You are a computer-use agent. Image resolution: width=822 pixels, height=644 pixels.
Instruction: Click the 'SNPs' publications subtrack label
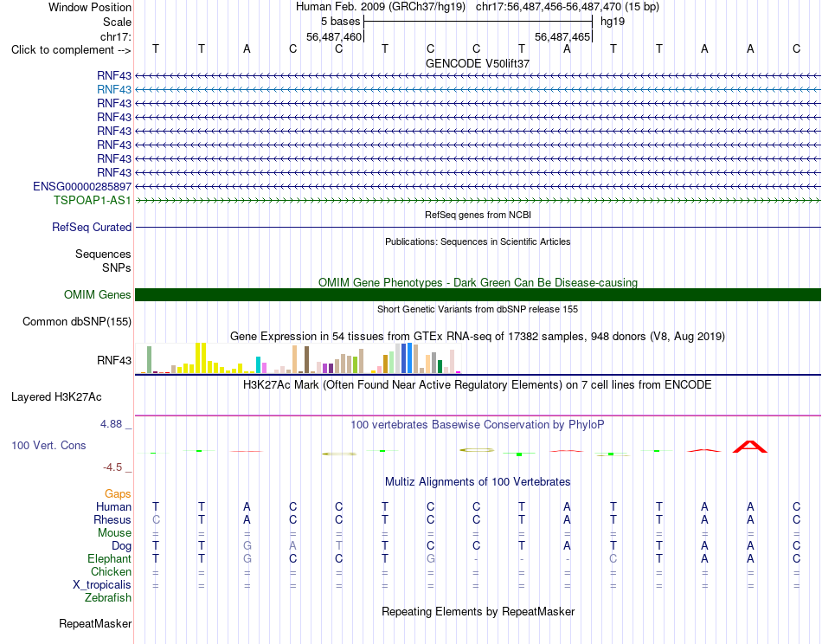[x=117, y=268]
